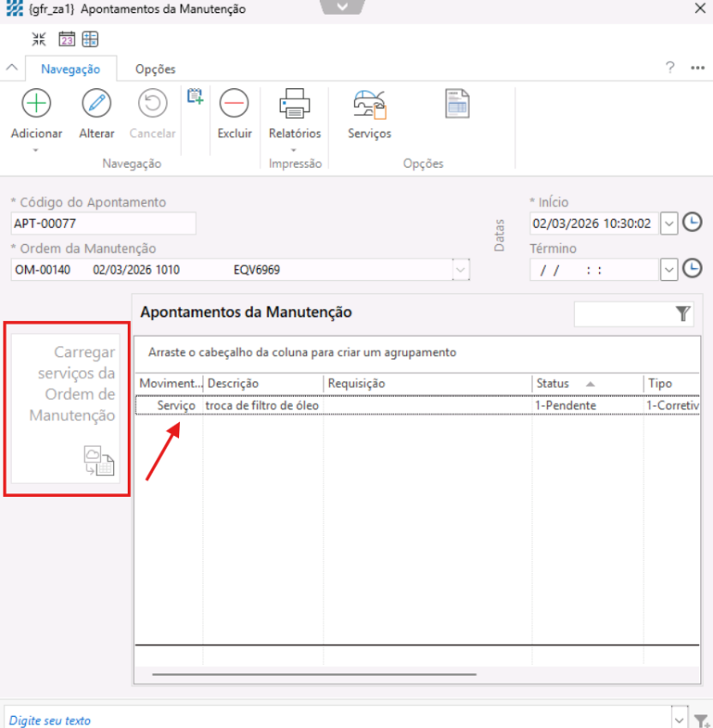713x728 pixels.
Task: Select the Navegação tab
Action: [70, 69]
